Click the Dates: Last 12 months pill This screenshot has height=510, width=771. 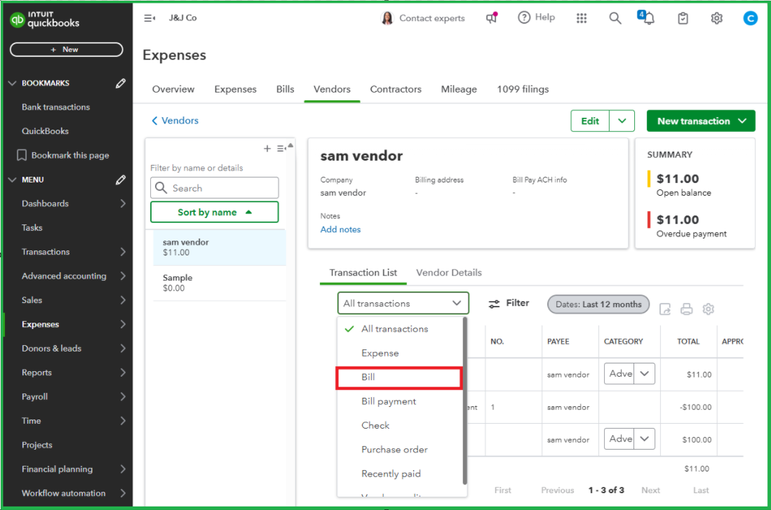point(598,304)
